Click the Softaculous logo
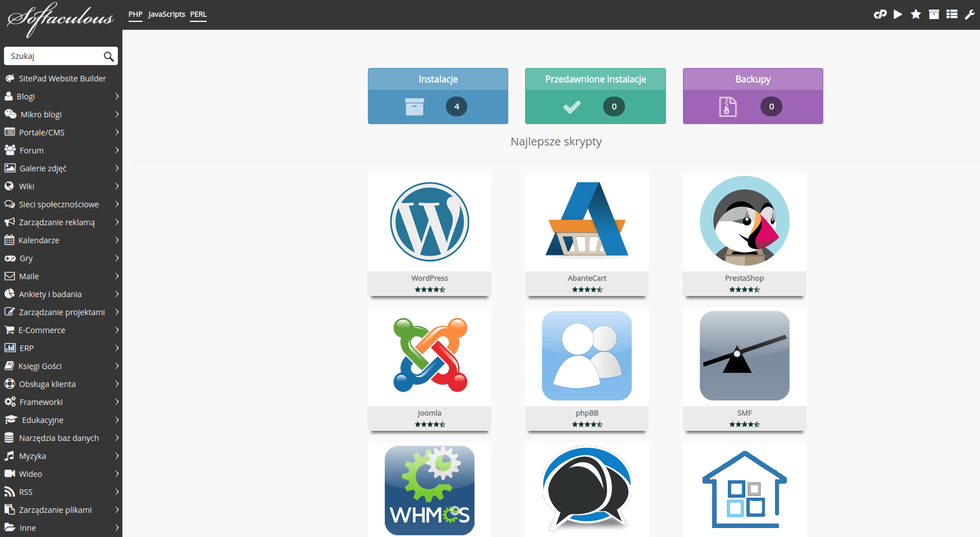Screen dimensions: 980x537 60,19
